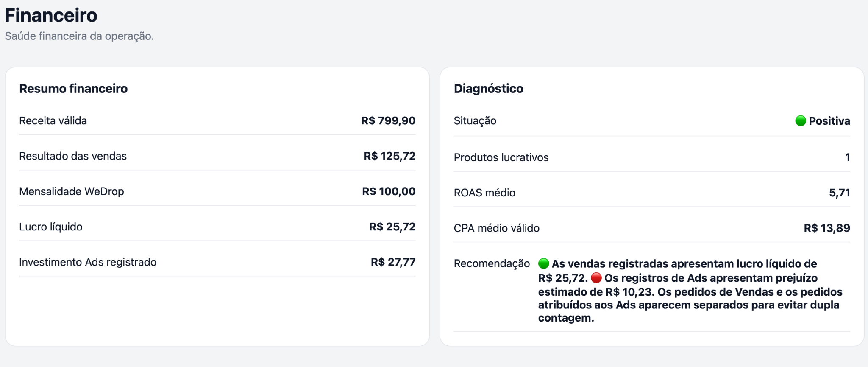Click the green Positiva status indicator
Viewport: 868px width, 367px height.
pos(800,121)
